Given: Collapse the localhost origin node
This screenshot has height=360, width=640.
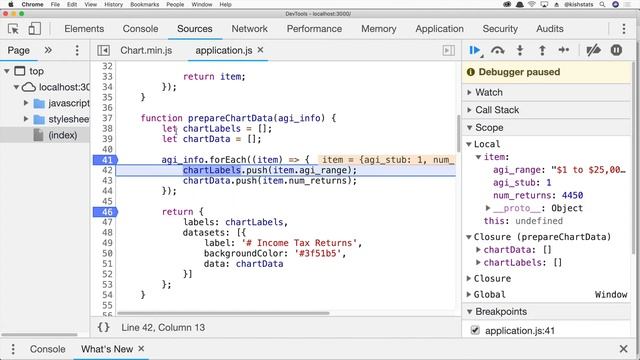Looking at the screenshot, I should click(16, 87).
